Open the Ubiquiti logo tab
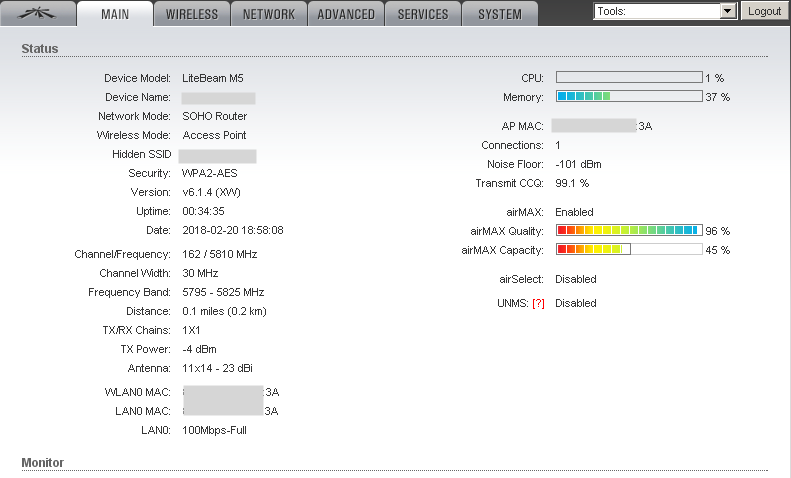The image size is (791, 478). click(x=38, y=14)
